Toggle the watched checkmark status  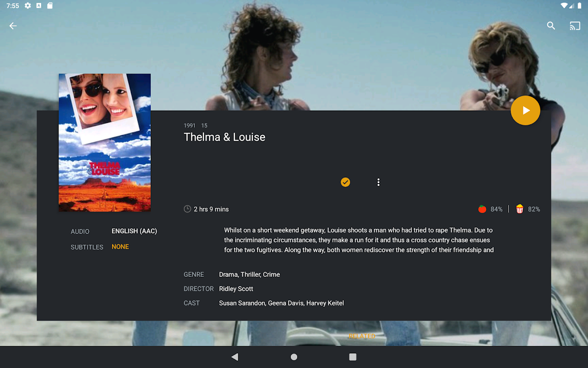click(x=345, y=182)
